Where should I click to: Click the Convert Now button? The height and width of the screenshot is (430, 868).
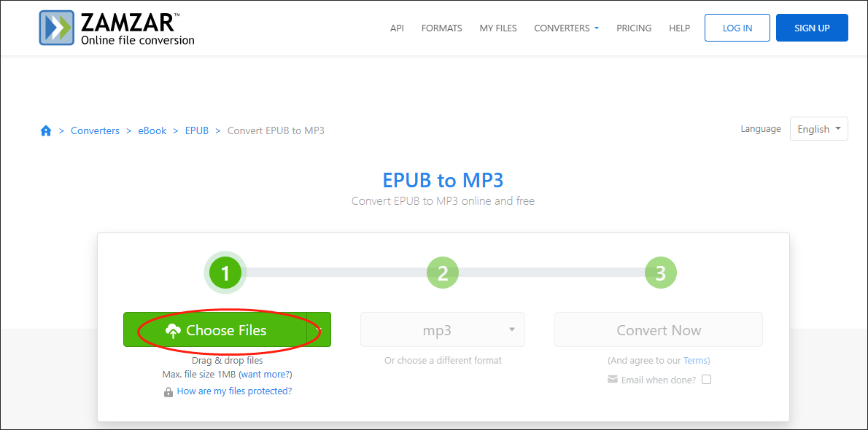[x=659, y=330]
